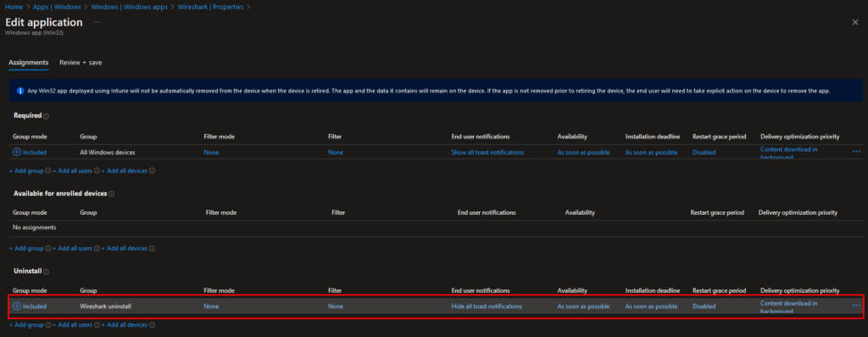This screenshot has height=337, width=868.
Task: Open Availability link in the Required row
Action: coord(583,152)
